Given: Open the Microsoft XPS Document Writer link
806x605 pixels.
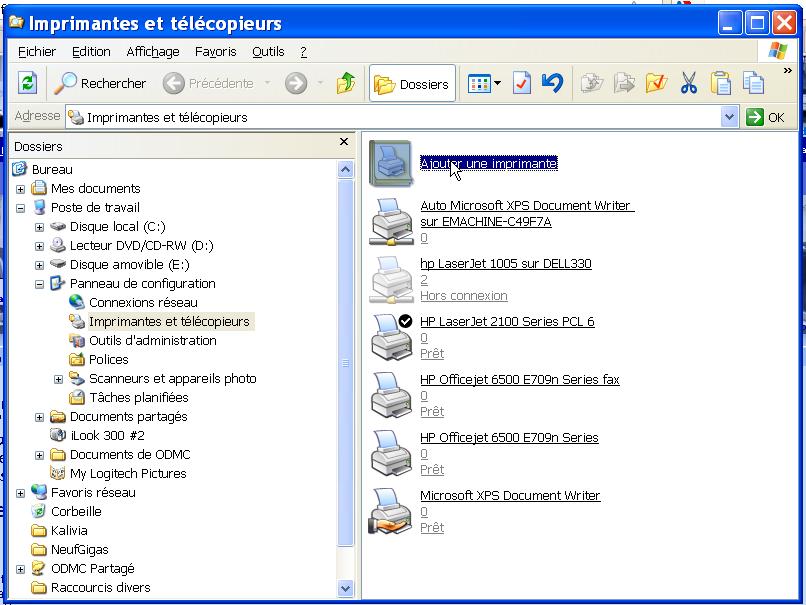Looking at the screenshot, I should point(510,496).
